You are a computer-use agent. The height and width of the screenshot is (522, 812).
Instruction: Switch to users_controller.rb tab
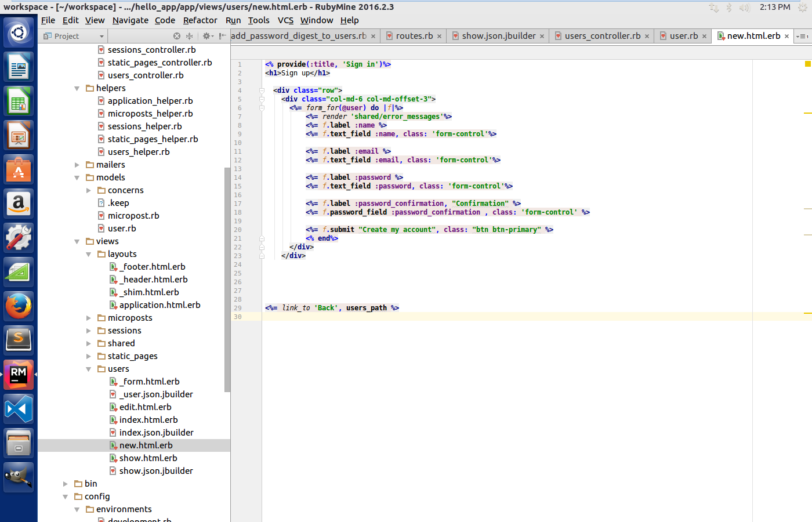pyautogui.click(x=603, y=36)
